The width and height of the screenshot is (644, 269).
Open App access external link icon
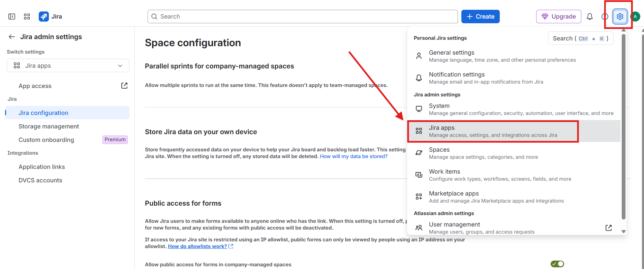(x=124, y=86)
